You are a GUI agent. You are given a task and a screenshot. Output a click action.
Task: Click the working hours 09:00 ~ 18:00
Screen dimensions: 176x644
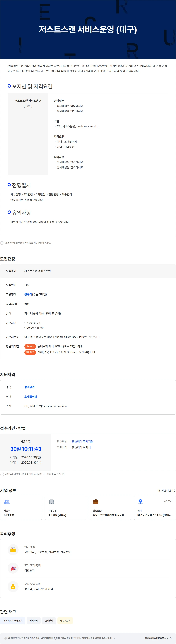pyautogui.click(x=35, y=327)
